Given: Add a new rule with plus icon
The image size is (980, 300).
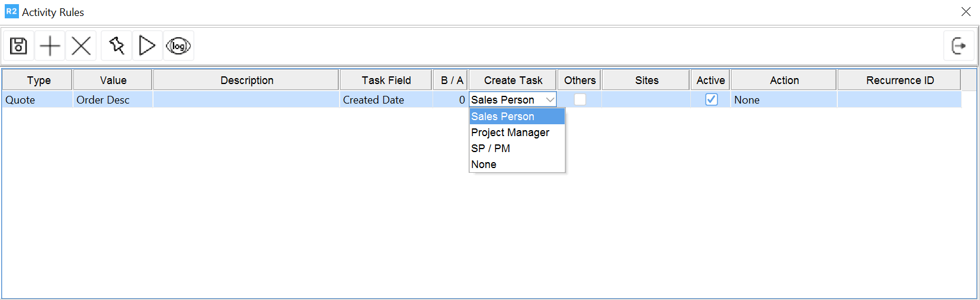Looking at the screenshot, I should click(x=50, y=46).
